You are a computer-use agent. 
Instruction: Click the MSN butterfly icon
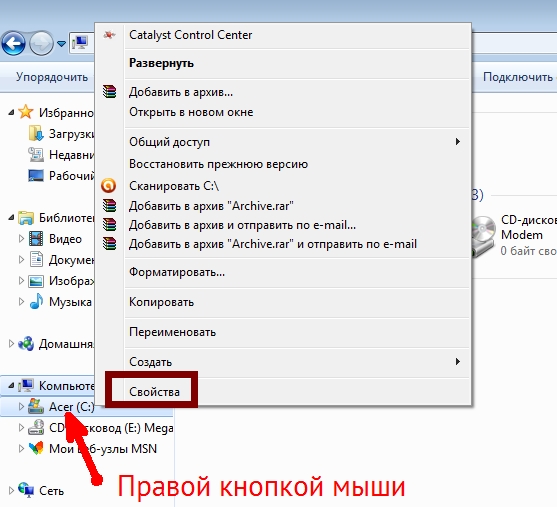pyautogui.click(x=36, y=448)
